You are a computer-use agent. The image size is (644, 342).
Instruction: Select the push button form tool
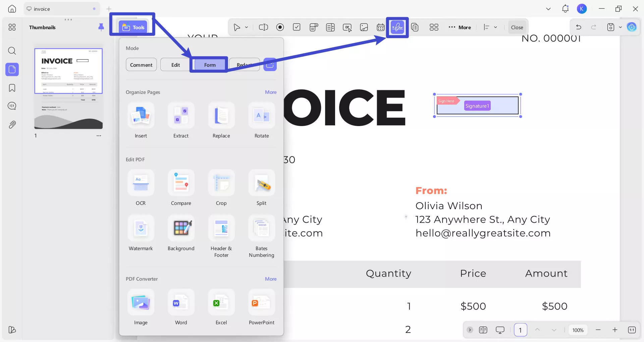pos(347,27)
